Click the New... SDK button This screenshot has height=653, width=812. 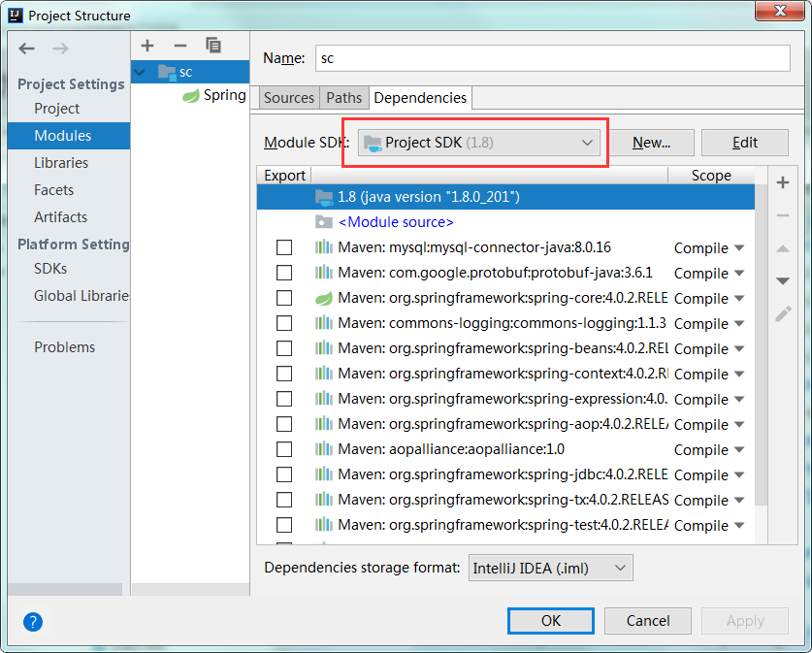click(651, 143)
